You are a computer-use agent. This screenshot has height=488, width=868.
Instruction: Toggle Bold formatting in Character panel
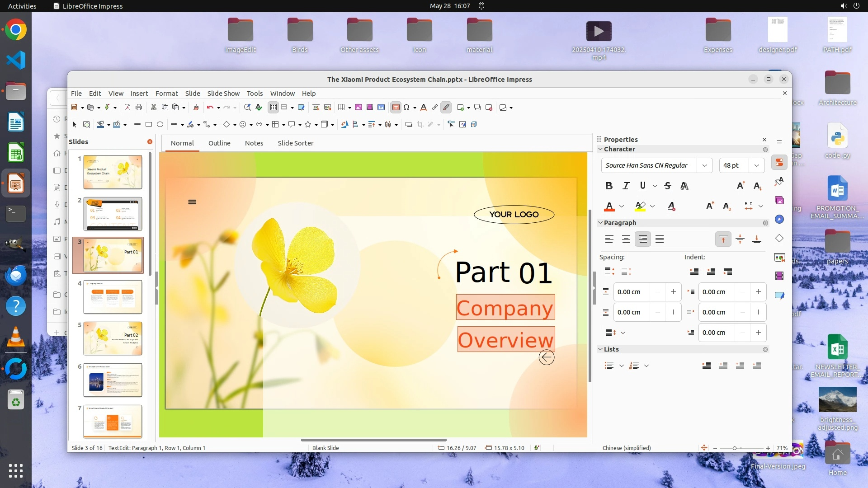tap(609, 186)
